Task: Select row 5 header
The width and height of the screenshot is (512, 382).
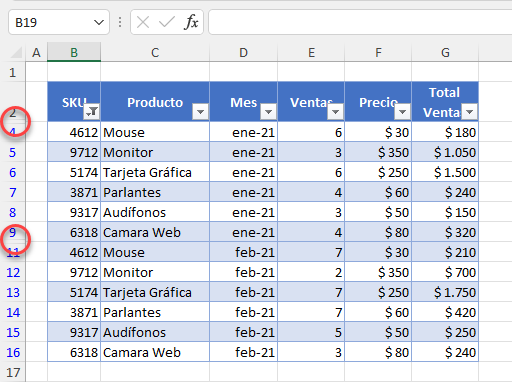Action: 13,152
